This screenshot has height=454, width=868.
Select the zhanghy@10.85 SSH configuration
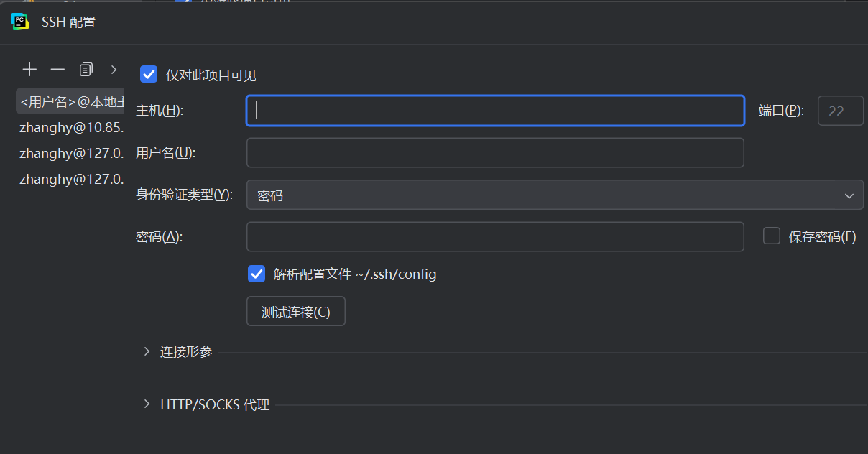(x=70, y=128)
